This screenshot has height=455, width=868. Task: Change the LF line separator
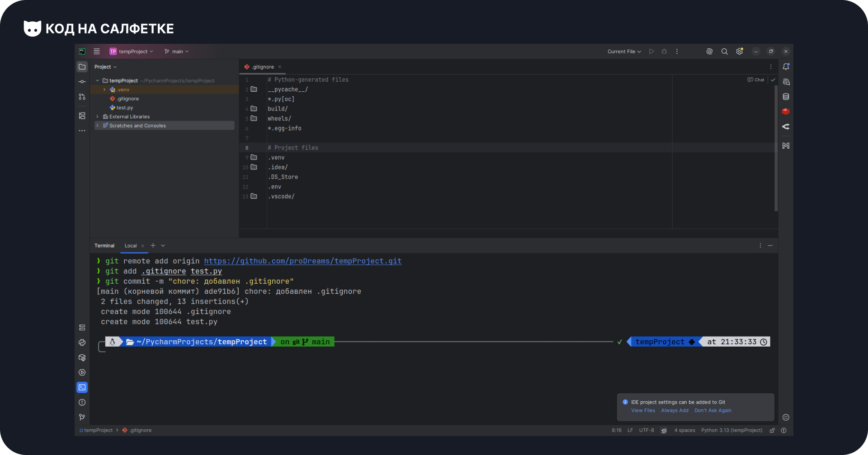pos(630,431)
